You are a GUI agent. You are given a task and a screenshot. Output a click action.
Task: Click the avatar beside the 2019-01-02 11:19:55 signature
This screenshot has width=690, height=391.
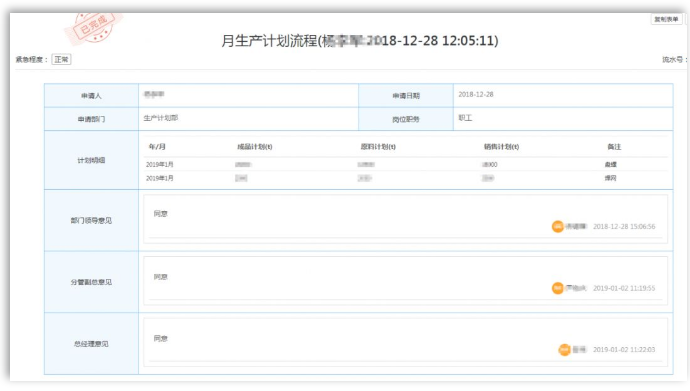click(x=558, y=288)
